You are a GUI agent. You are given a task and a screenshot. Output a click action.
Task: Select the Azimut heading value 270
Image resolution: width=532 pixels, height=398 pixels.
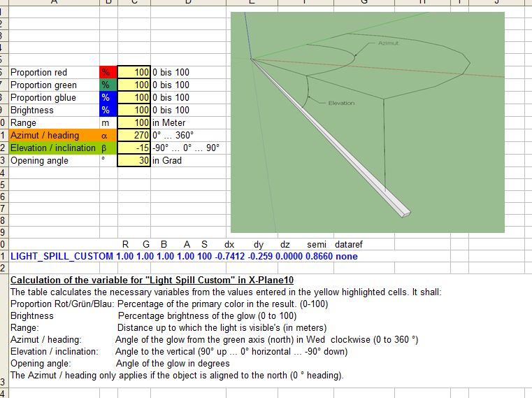134,135
